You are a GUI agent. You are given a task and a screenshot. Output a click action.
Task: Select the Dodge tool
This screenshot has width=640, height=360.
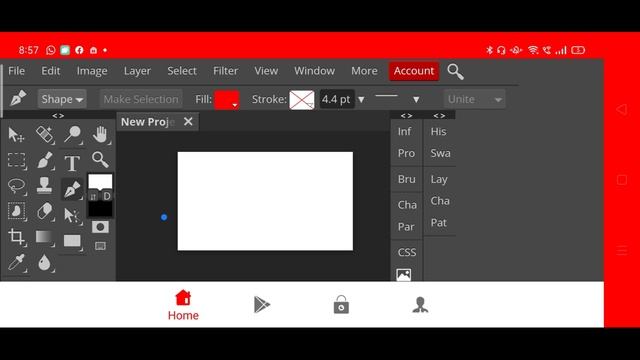[x=72, y=135]
